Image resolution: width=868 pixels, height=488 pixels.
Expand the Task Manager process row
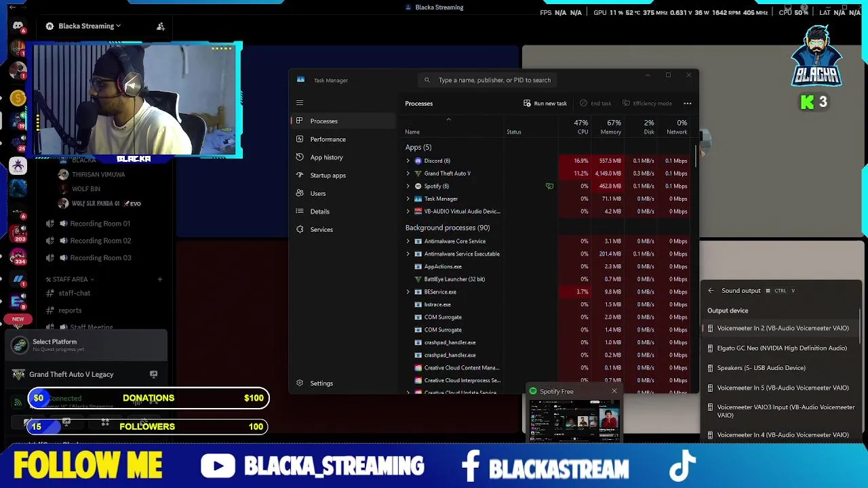coord(408,199)
